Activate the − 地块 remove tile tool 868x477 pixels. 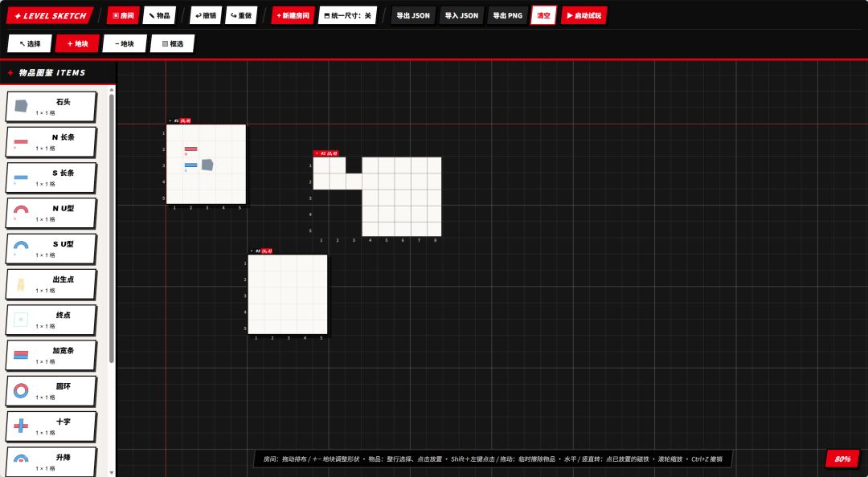click(x=125, y=43)
